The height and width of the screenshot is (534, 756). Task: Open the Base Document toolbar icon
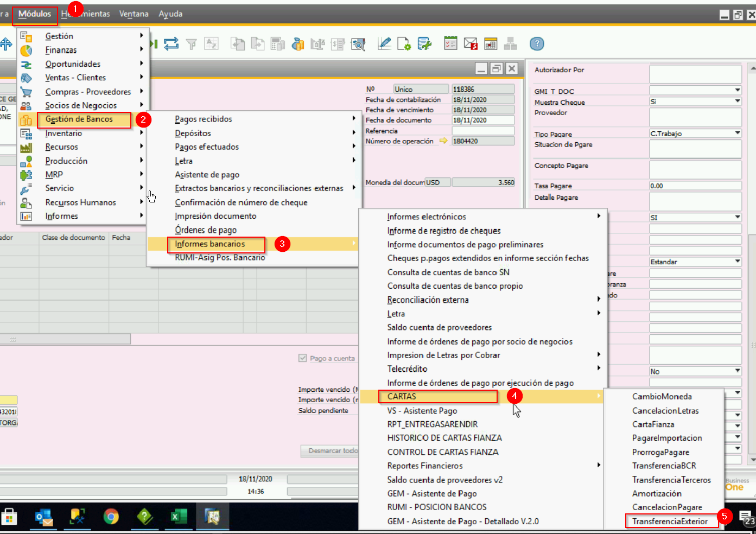pos(238,44)
